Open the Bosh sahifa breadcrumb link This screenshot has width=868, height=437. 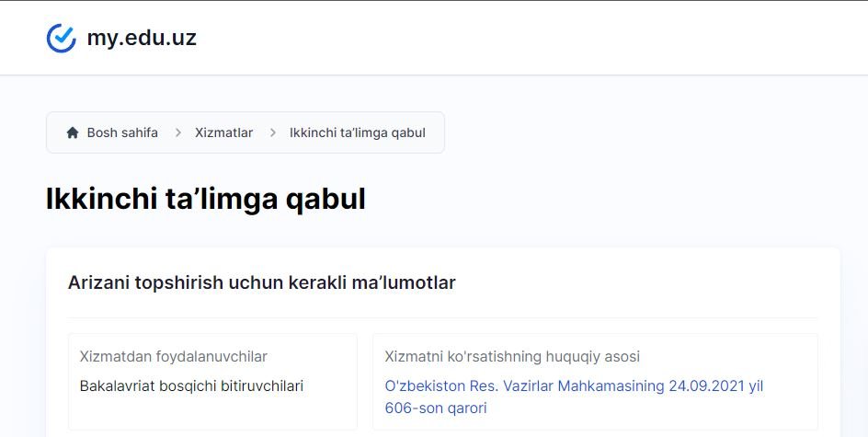(x=122, y=132)
